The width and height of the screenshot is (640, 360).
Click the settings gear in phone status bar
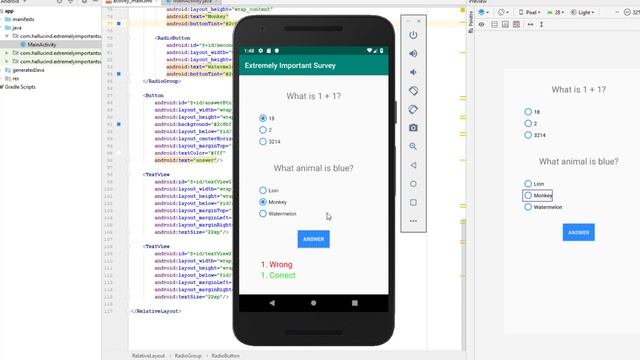click(x=260, y=51)
